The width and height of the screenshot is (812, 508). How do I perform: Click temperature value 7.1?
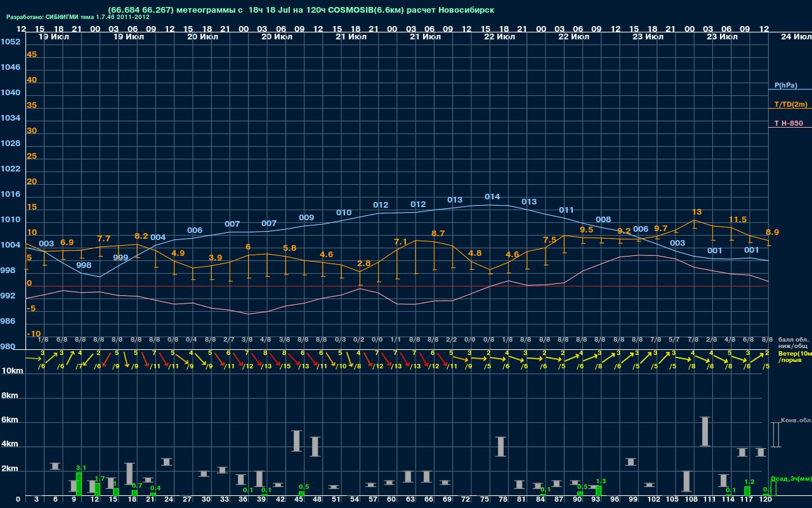click(x=401, y=242)
